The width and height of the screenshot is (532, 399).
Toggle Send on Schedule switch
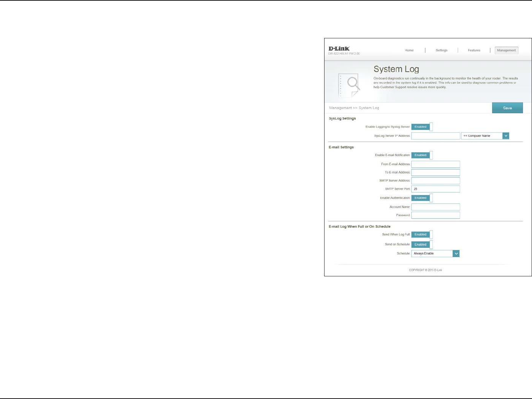(422, 244)
